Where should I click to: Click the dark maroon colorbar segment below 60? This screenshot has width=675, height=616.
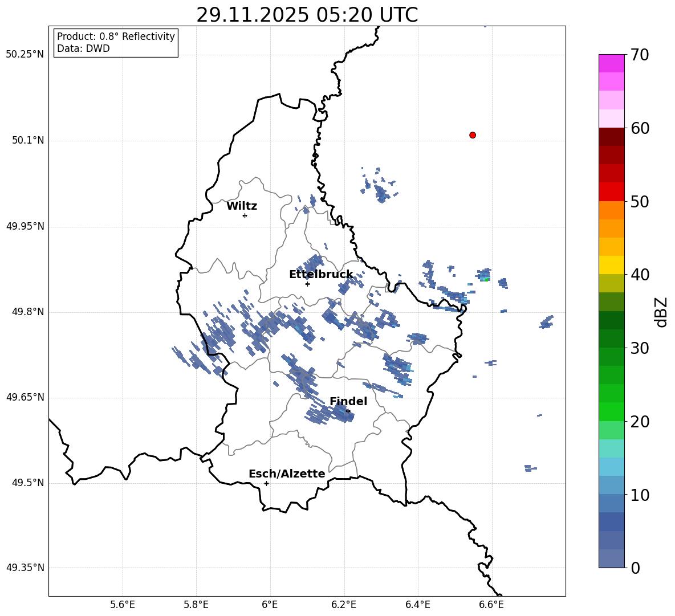click(x=611, y=137)
